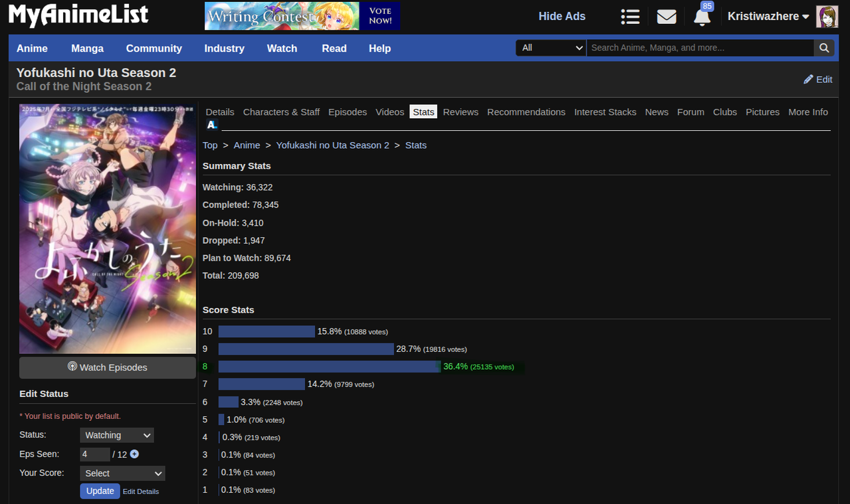The width and height of the screenshot is (850, 504).
Task: Click the search anime input field
Action: pyautogui.click(x=700, y=48)
